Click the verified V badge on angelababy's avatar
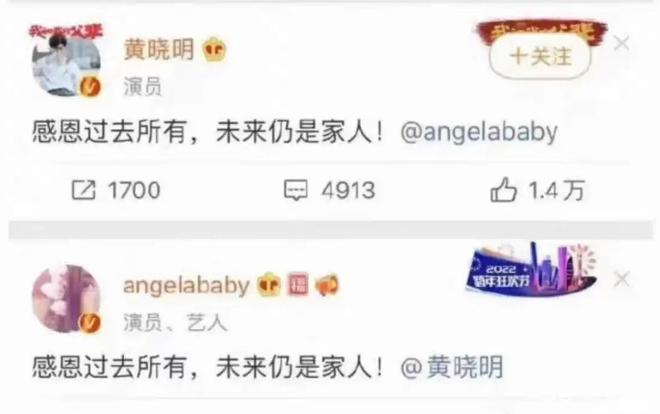 [x=90, y=323]
